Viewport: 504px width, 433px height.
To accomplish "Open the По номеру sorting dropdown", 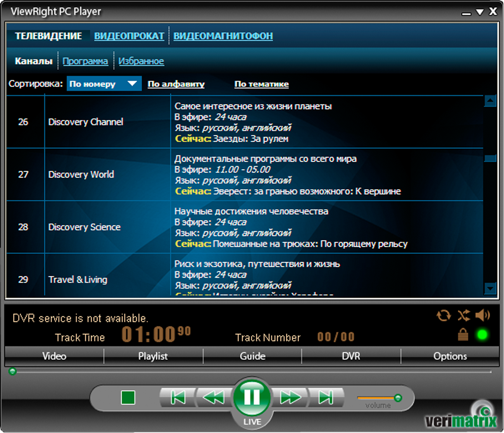I will (x=104, y=84).
